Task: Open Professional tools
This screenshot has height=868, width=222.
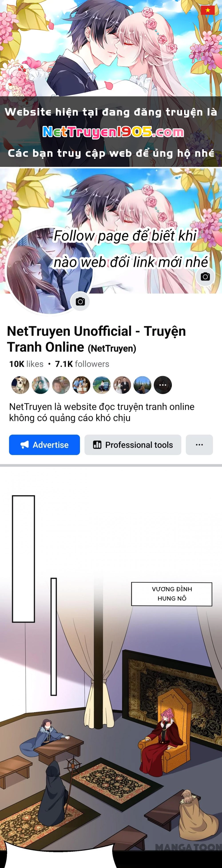Action: click(x=133, y=445)
